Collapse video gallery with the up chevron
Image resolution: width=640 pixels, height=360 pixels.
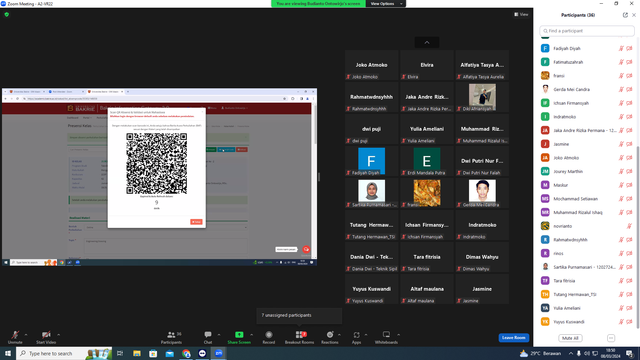[x=427, y=42]
